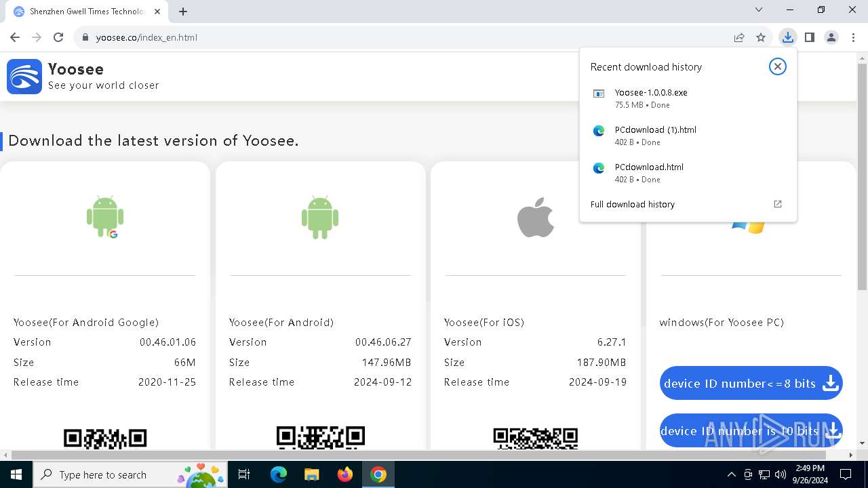
Task: Open File Explorer from the taskbar
Action: 311,474
